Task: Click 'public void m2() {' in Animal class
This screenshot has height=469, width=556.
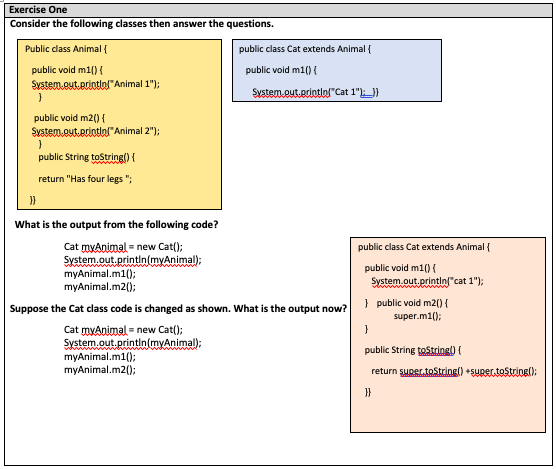Action: point(70,118)
